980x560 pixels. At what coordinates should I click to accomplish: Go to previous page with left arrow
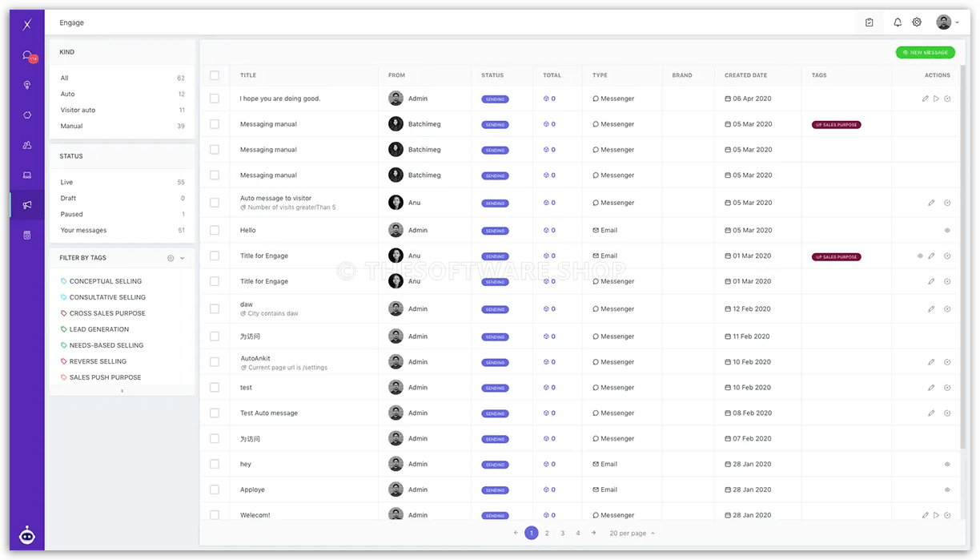tap(516, 533)
